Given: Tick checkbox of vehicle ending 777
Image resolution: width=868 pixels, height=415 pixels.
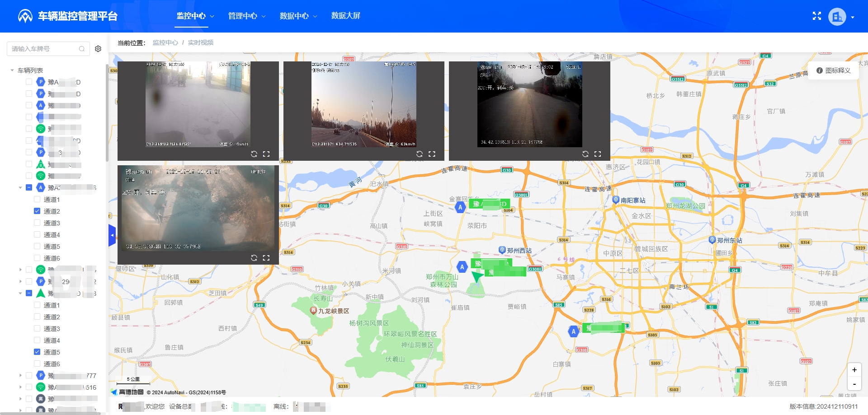Looking at the screenshot, I should coord(29,375).
